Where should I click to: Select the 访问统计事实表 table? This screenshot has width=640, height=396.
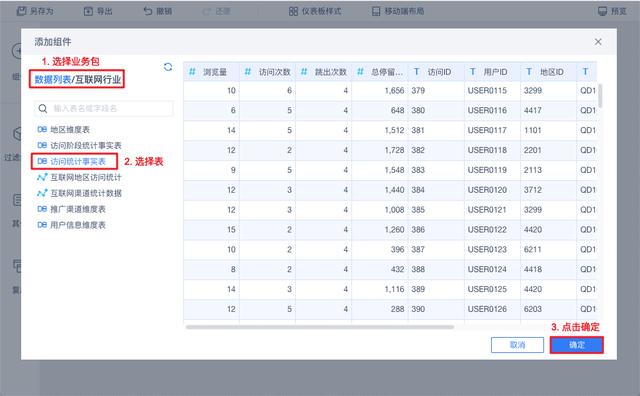[78, 161]
